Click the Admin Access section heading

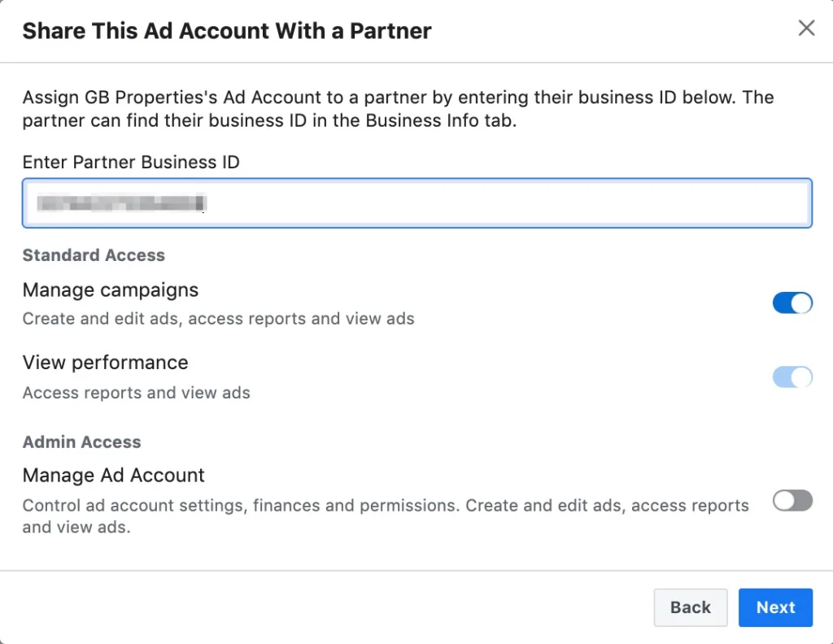tap(82, 442)
